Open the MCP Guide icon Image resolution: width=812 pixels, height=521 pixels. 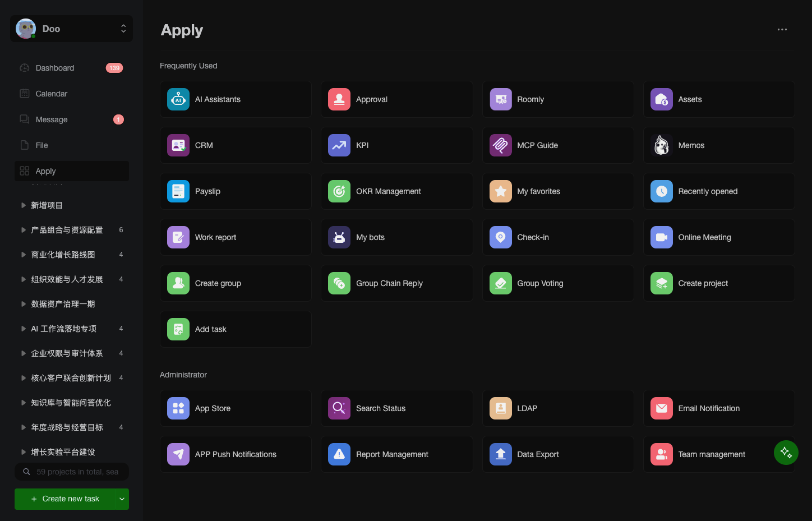coord(501,145)
